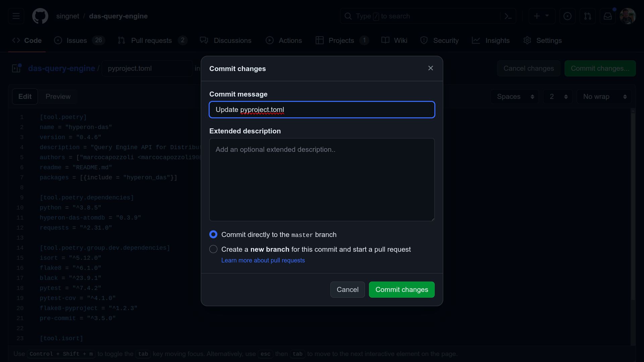Go to GitHub homepage via Octocat logo

click(x=40, y=16)
